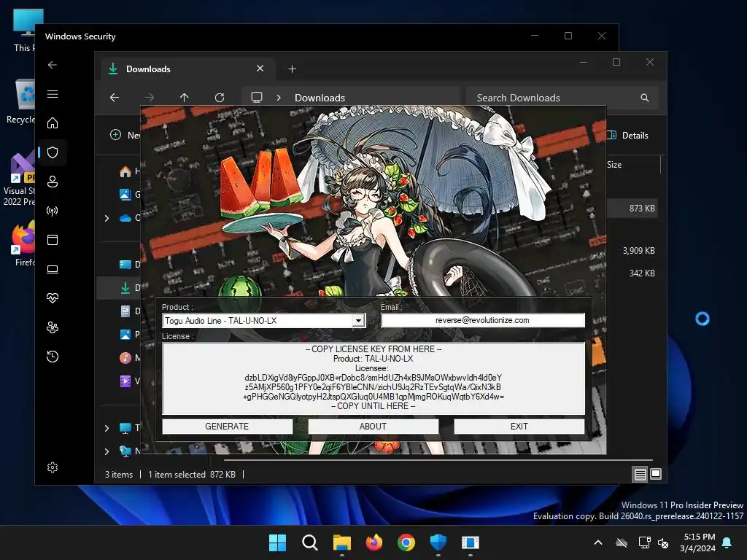Image resolution: width=747 pixels, height=560 pixels.
Task: Toggle the Windows Security hamburger menu
Action: click(x=53, y=94)
